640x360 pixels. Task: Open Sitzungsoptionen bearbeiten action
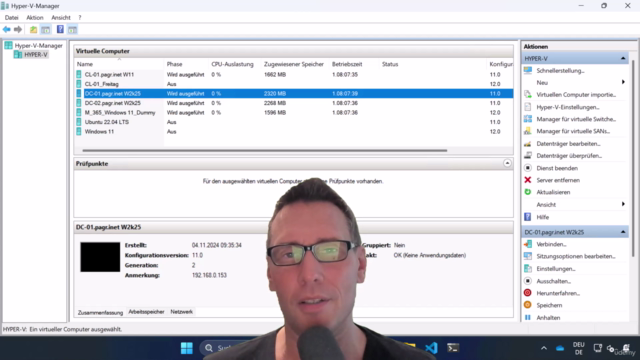576,256
